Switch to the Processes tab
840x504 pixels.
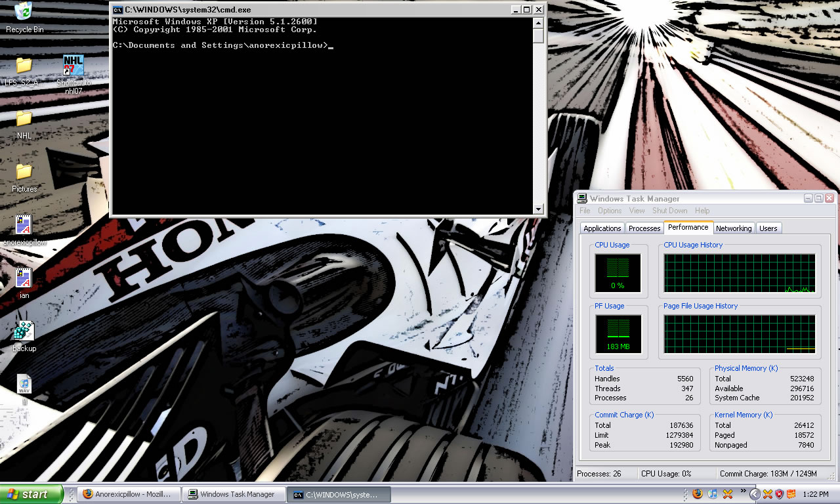(644, 228)
